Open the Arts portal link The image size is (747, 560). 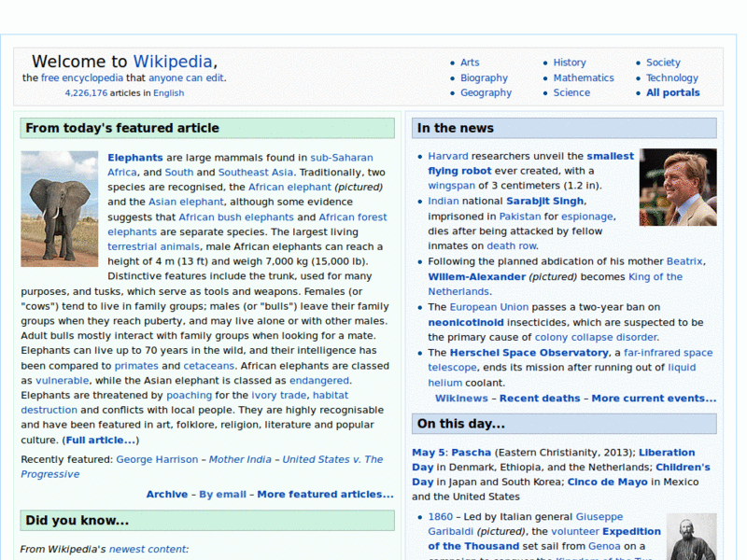(x=470, y=63)
